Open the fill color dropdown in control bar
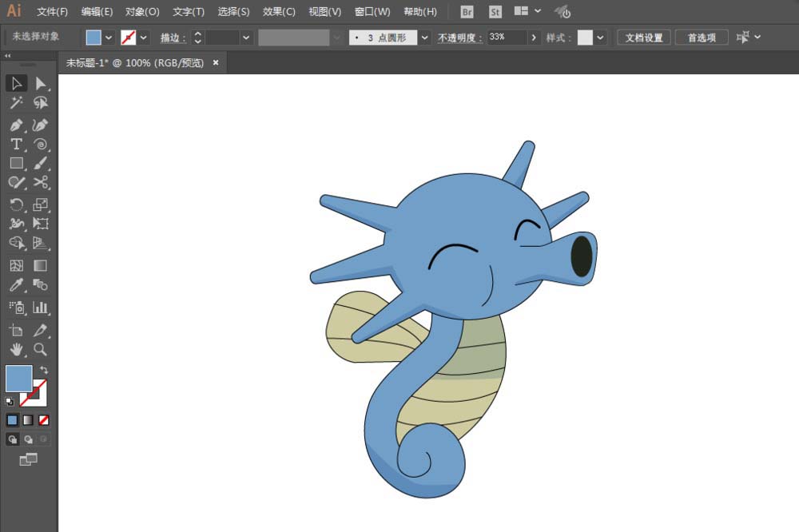Image resolution: width=799 pixels, height=532 pixels. [109, 38]
